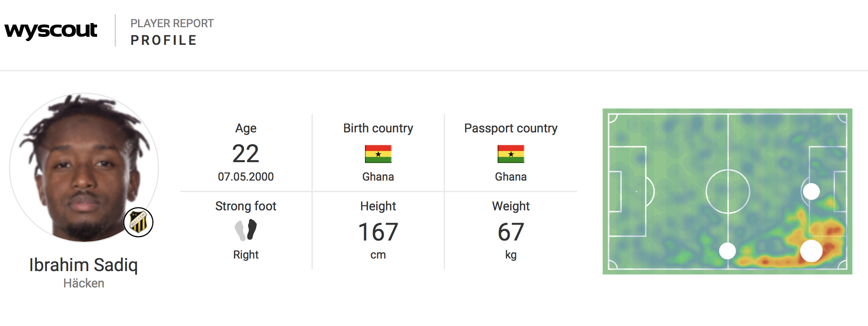Click the birth date 07.05.2000
The image size is (868, 326).
click(x=246, y=177)
